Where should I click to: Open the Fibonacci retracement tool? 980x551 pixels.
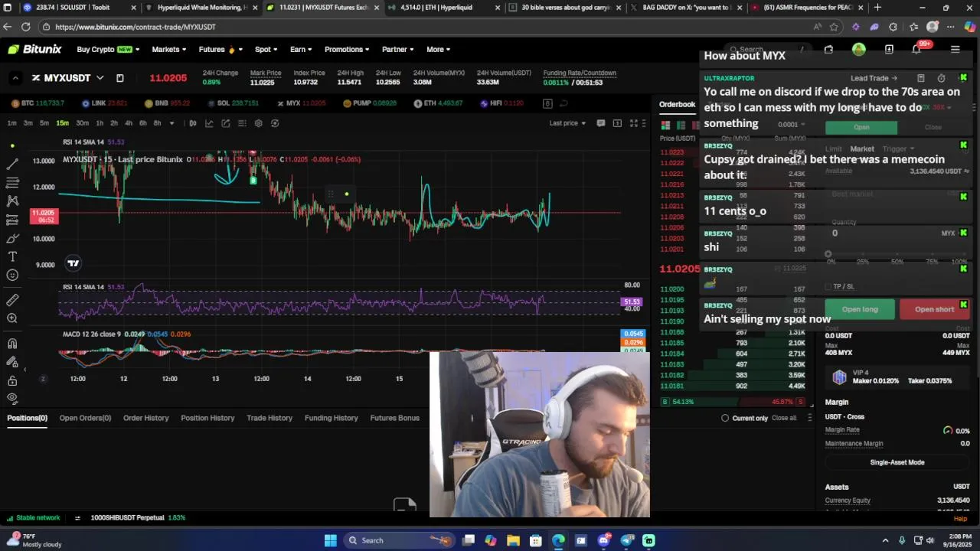[12, 182]
